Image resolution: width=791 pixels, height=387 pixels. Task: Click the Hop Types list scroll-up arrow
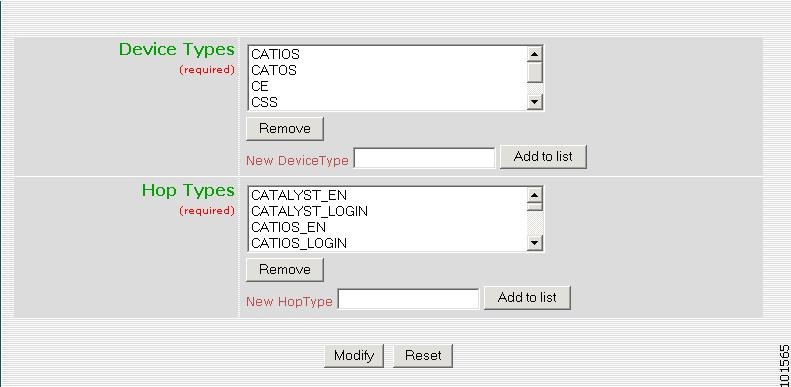[x=534, y=194]
